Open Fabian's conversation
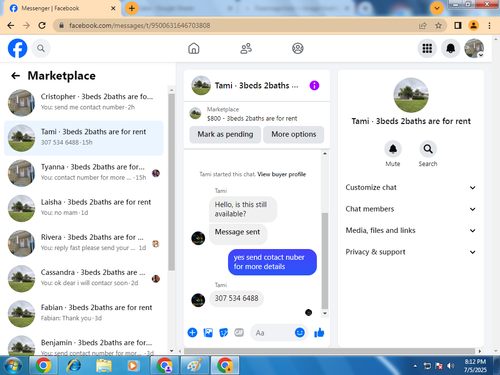Viewport: 500px width, 375px height. [x=83, y=314]
